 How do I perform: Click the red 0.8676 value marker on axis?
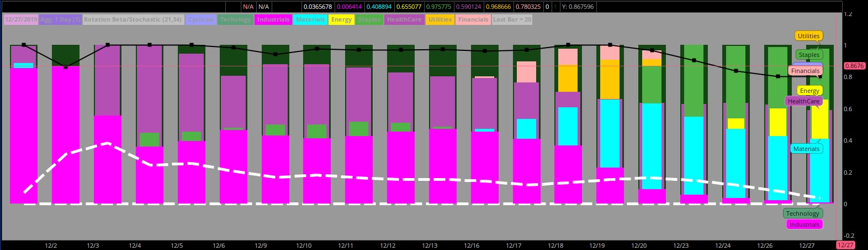pos(854,66)
